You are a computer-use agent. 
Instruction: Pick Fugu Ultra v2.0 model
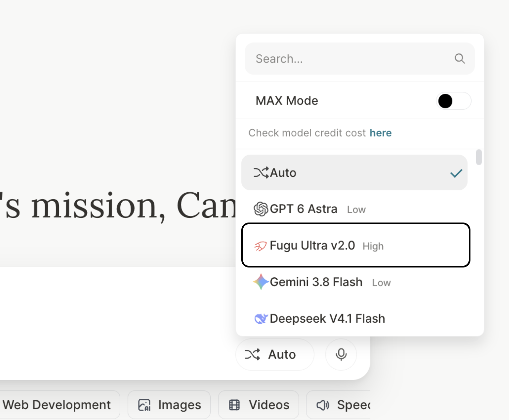356,245
